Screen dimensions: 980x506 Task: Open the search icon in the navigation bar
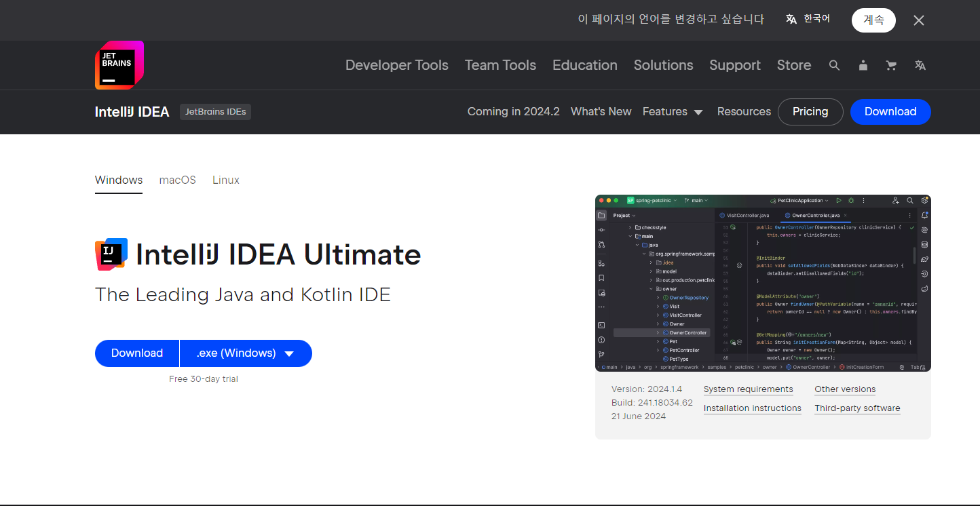click(834, 65)
